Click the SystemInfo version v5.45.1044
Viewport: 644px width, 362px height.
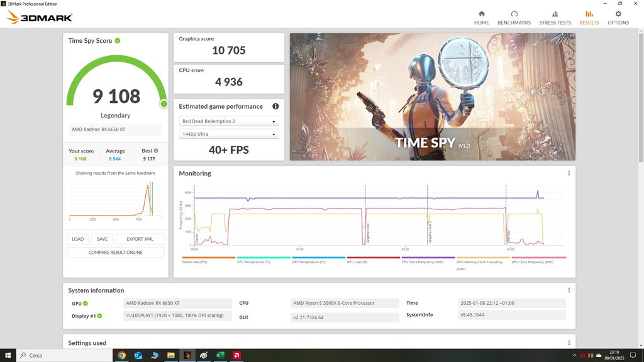click(x=512, y=315)
